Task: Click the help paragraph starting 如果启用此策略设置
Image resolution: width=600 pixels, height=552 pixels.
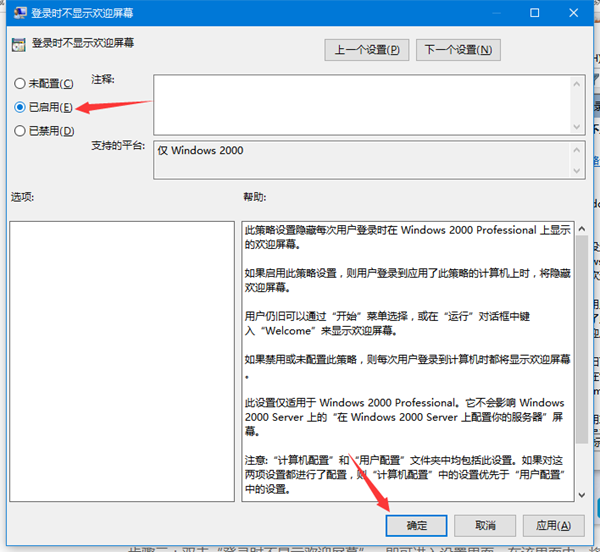Action: (x=408, y=280)
